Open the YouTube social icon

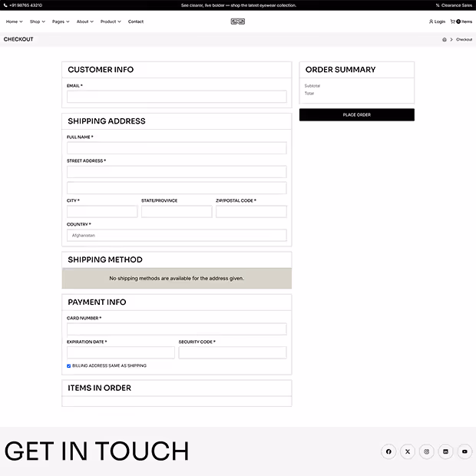(x=464, y=451)
